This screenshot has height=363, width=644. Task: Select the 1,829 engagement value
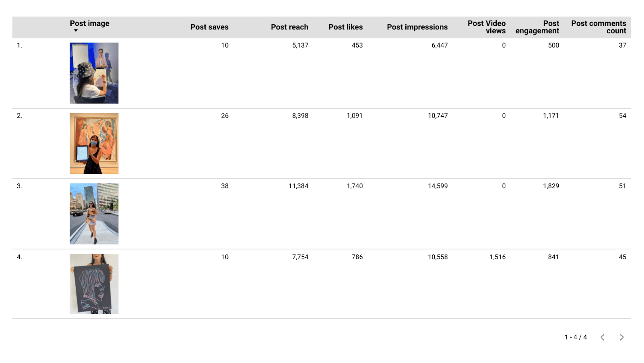coord(551,186)
